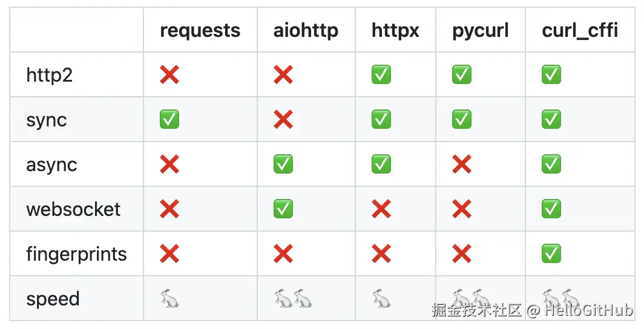Click the red cross for pycurl fingerprints
644x329 pixels.
(462, 254)
